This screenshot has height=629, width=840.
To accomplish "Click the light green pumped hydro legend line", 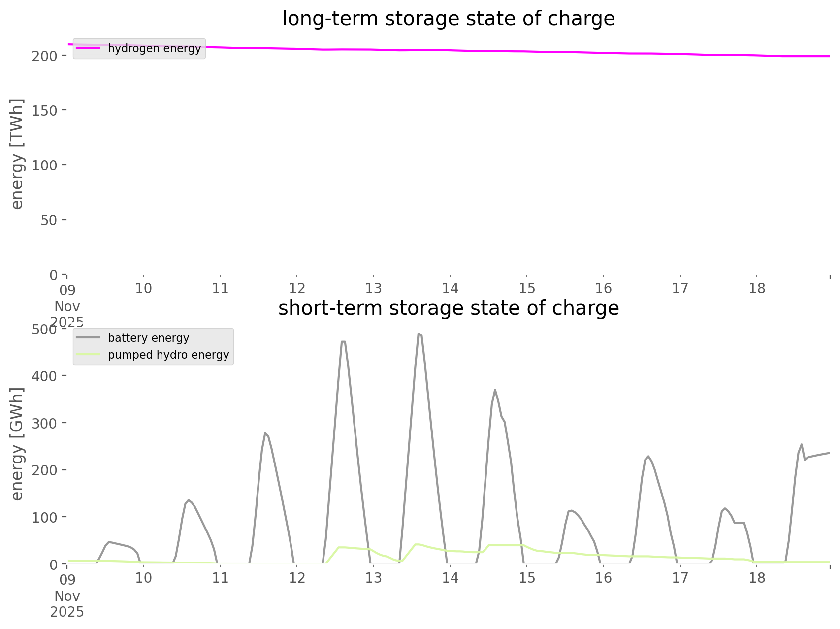I will tap(88, 355).
